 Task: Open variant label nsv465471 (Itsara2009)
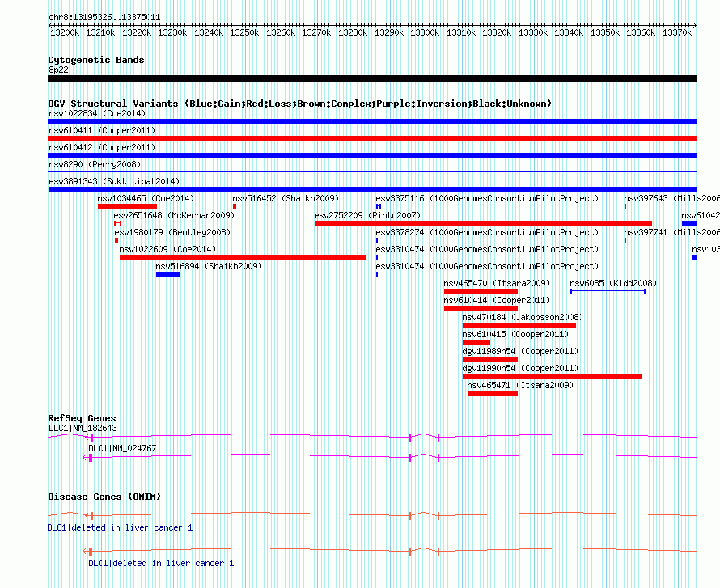pyautogui.click(x=520, y=385)
